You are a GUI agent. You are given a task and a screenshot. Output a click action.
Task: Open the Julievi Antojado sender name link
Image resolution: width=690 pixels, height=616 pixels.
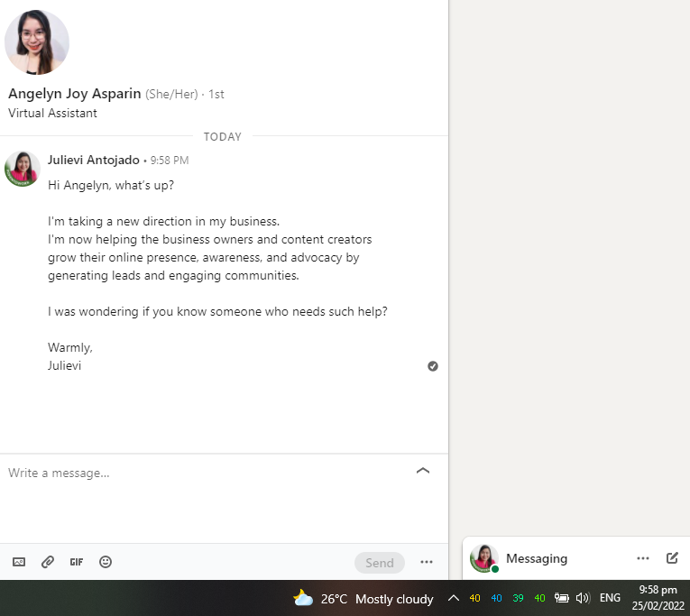pos(93,161)
